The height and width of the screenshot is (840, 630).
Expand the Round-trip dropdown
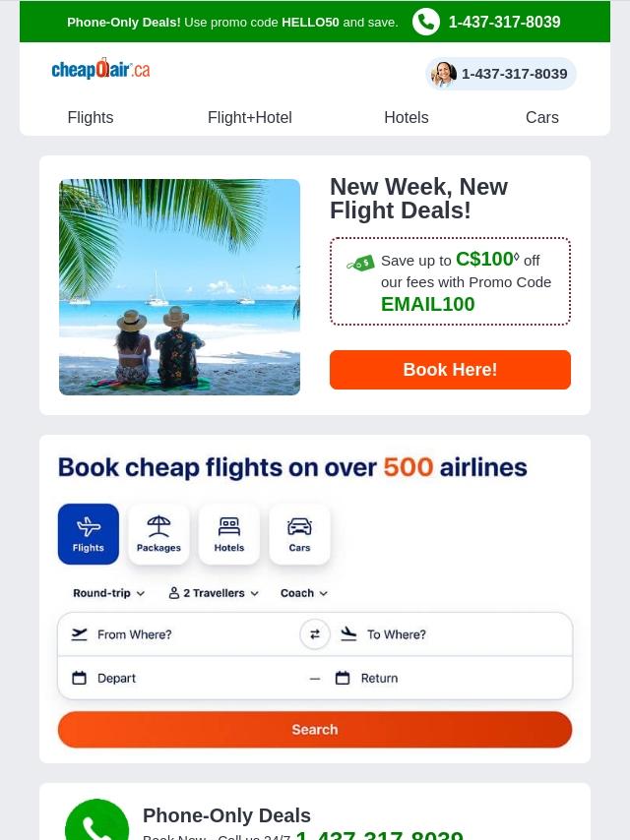click(x=109, y=593)
